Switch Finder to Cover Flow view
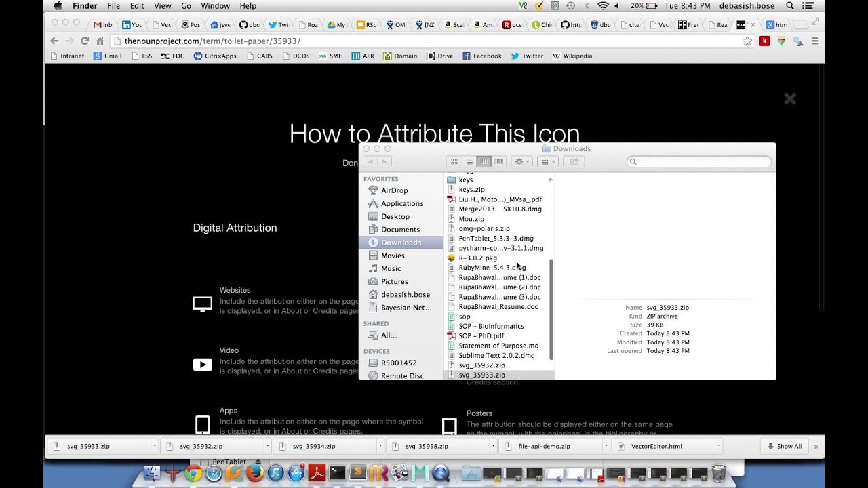Viewport: 868px width, 488px height. (x=498, y=161)
